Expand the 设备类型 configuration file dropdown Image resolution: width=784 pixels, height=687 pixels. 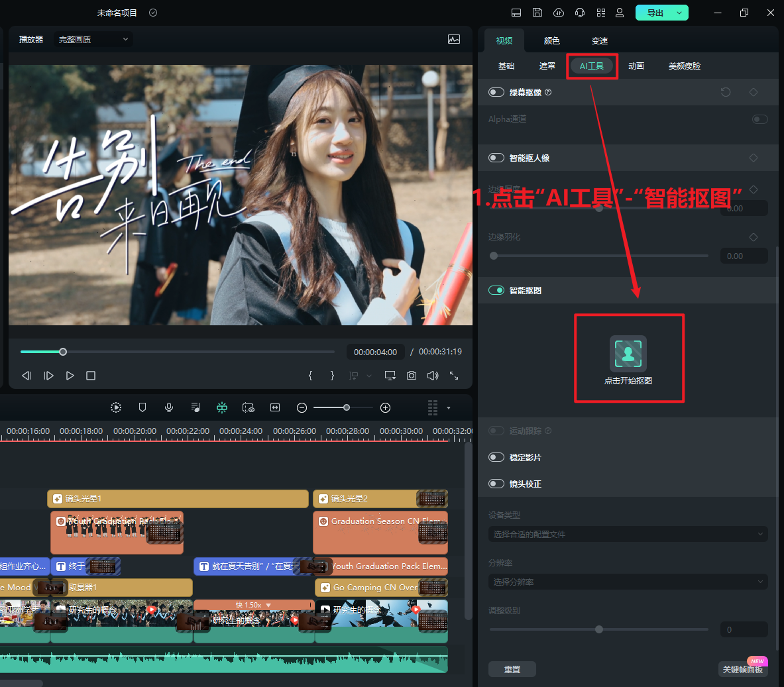tap(627, 534)
